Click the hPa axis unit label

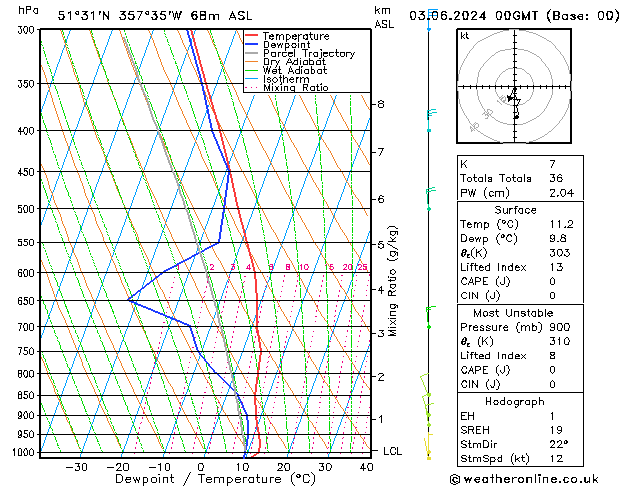coord(28,11)
